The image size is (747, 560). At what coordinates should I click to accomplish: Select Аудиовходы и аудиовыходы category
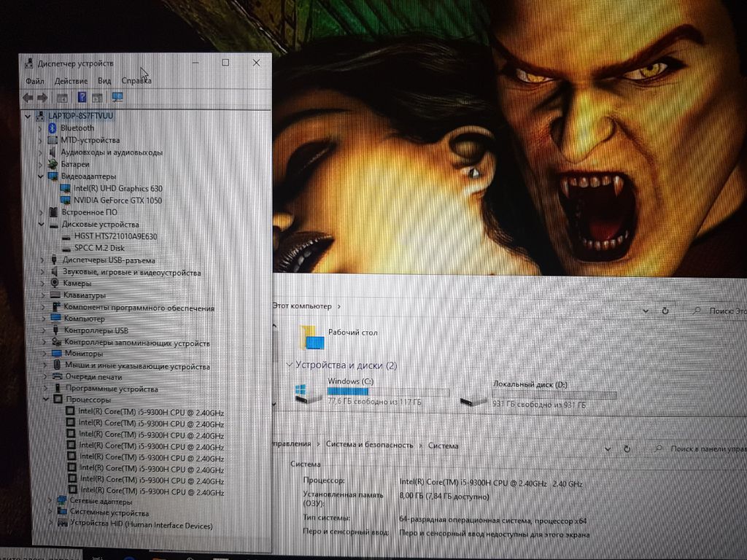tap(112, 152)
